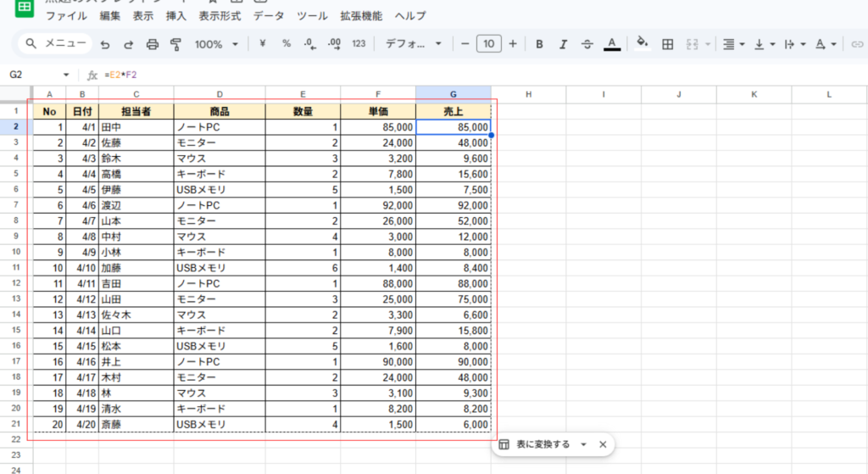Open the 表示形式 menu
This screenshot has width=868, height=474.
[220, 16]
